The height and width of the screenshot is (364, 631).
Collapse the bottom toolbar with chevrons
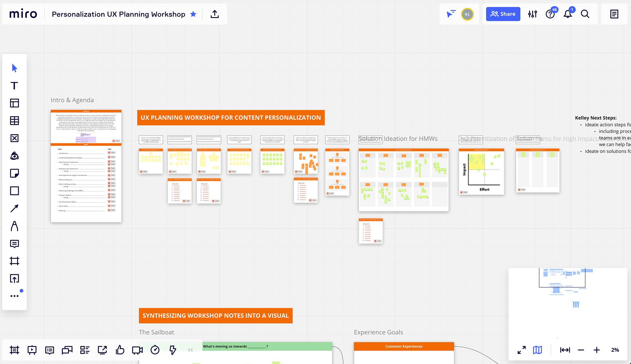tap(190, 350)
